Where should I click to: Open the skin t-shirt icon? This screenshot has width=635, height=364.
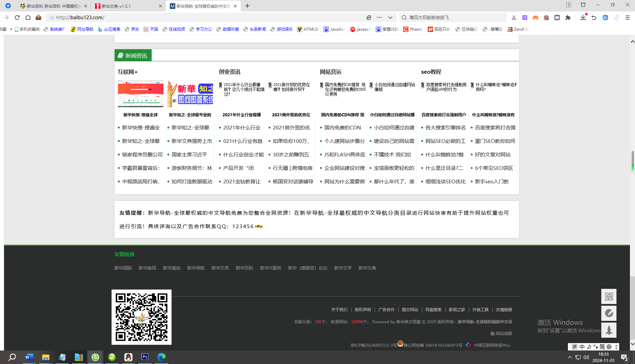583,5
